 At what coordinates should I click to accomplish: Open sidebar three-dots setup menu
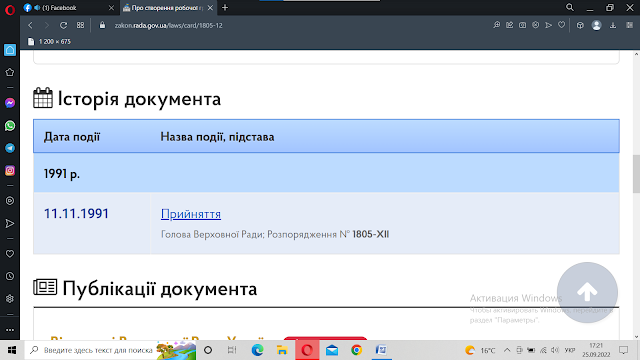(x=10, y=330)
